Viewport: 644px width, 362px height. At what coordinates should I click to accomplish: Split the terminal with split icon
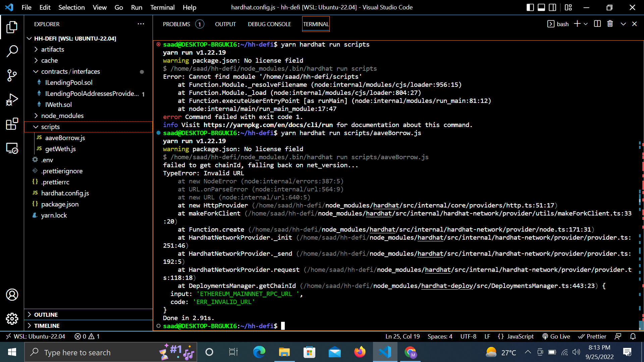pyautogui.click(x=597, y=24)
